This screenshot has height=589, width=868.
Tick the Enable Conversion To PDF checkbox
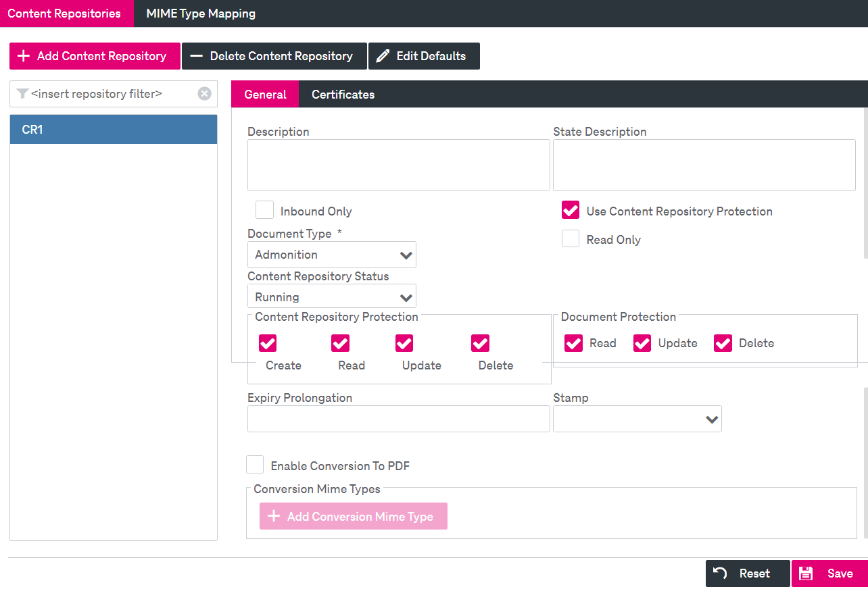tap(255, 465)
